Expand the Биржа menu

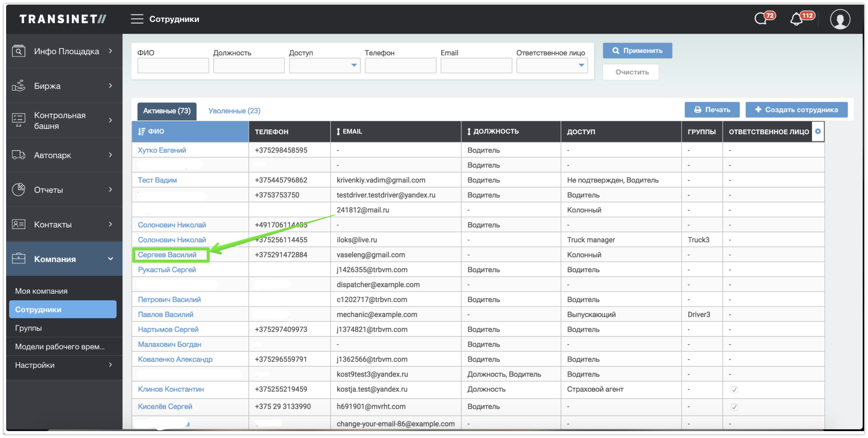pos(110,86)
